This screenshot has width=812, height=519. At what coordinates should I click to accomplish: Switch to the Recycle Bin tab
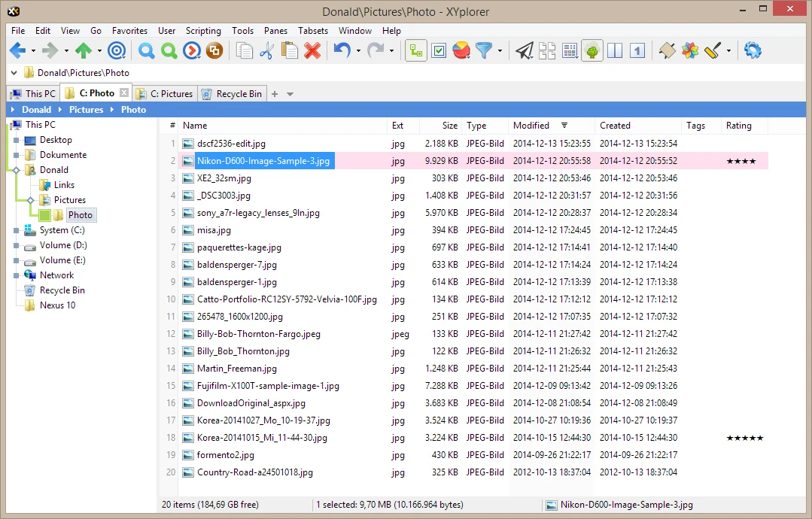coord(232,94)
